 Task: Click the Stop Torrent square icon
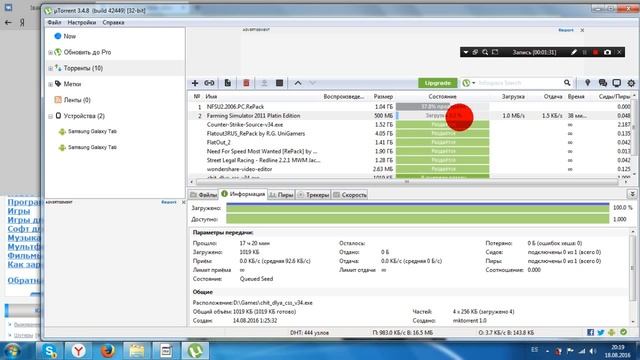point(280,83)
